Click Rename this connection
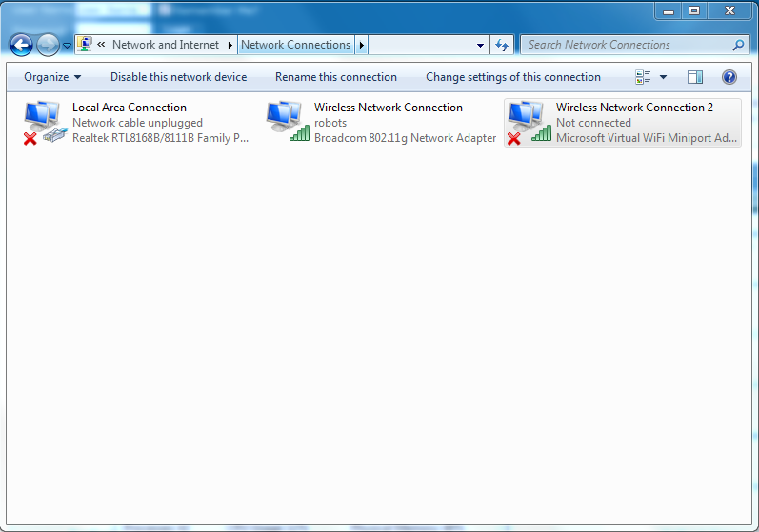759x532 pixels. click(x=336, y=77)
